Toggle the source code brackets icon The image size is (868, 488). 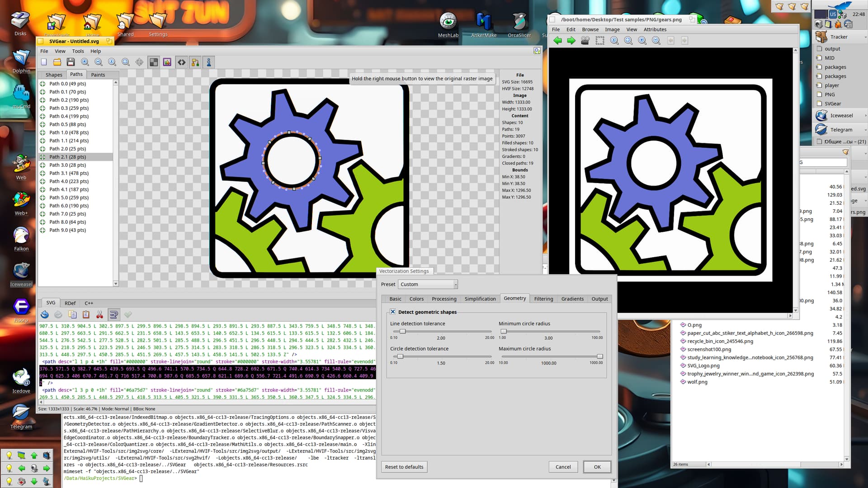click(181, 62)
